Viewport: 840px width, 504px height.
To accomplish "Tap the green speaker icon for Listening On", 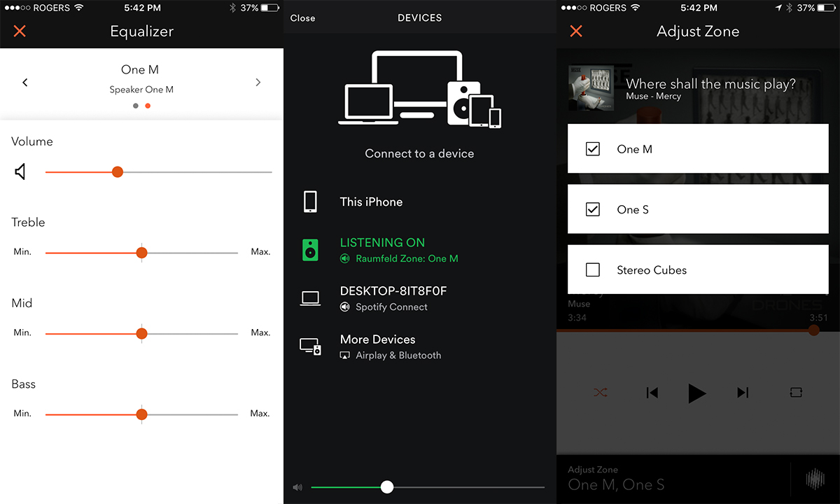I will coord(311,250).
